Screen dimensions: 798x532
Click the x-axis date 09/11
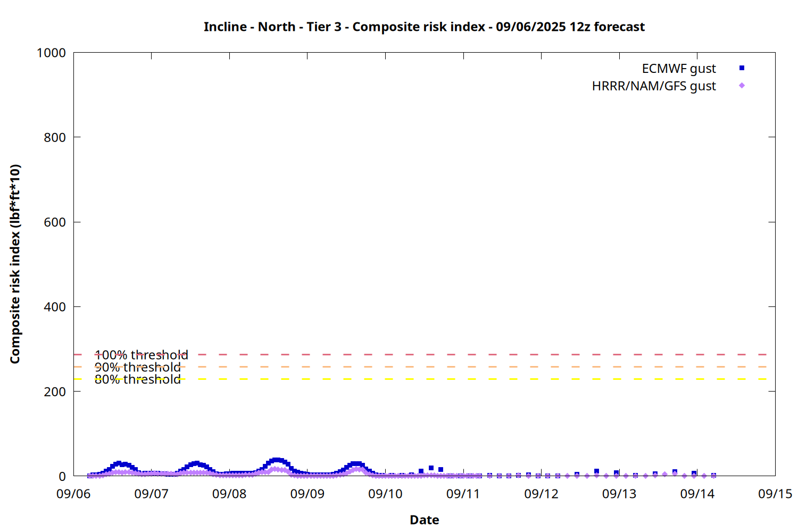(x=463, y=494)
